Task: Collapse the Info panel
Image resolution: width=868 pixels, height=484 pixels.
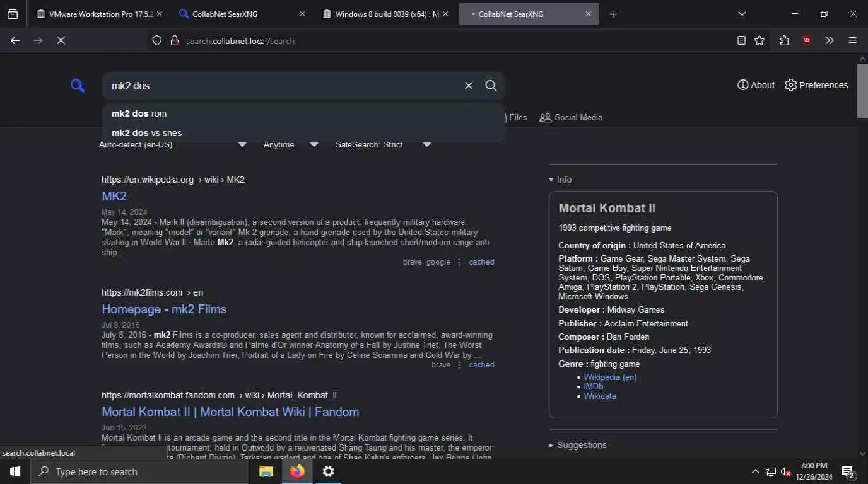Action: coord(560,180)
